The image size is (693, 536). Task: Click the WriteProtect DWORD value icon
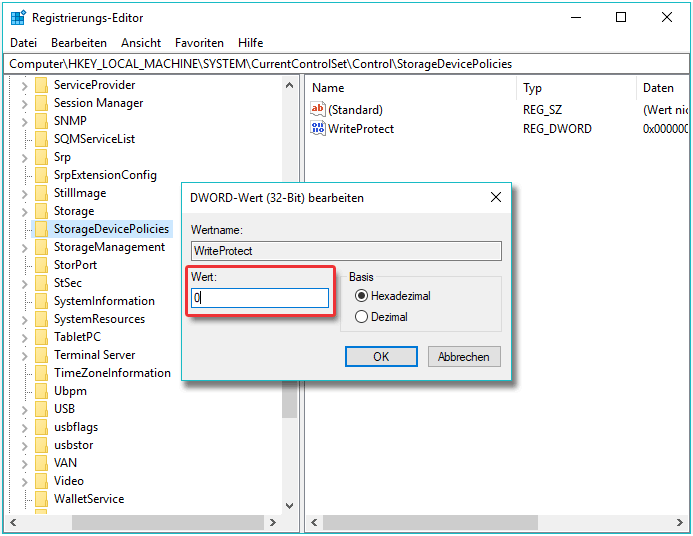[x=319, y=128]
